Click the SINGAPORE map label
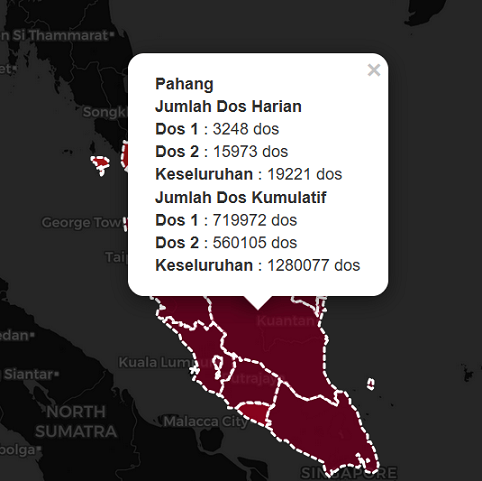The image size is (482, 481). [x=349, y=473]
